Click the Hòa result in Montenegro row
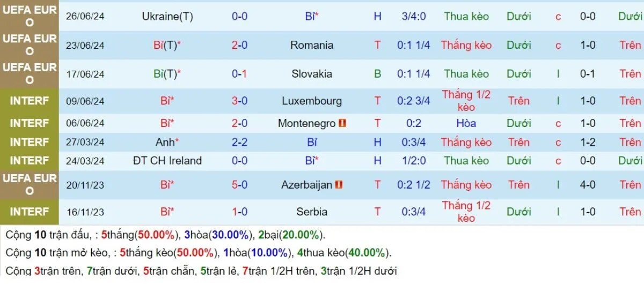644x284 pixels. coord(466,123)
